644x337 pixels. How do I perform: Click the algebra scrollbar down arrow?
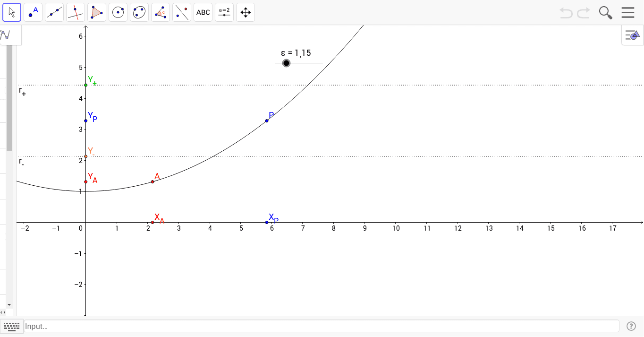[x=9, y=305]
